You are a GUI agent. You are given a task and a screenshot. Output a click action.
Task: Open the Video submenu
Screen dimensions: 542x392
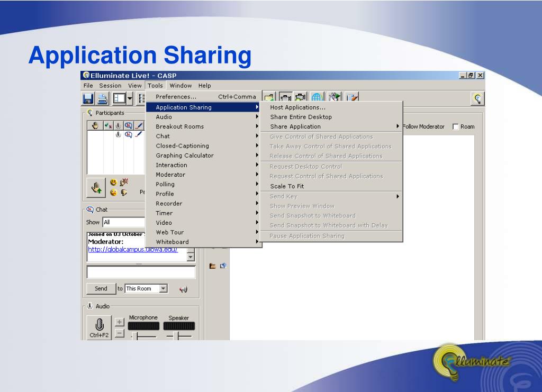click(x=204, y=223)
